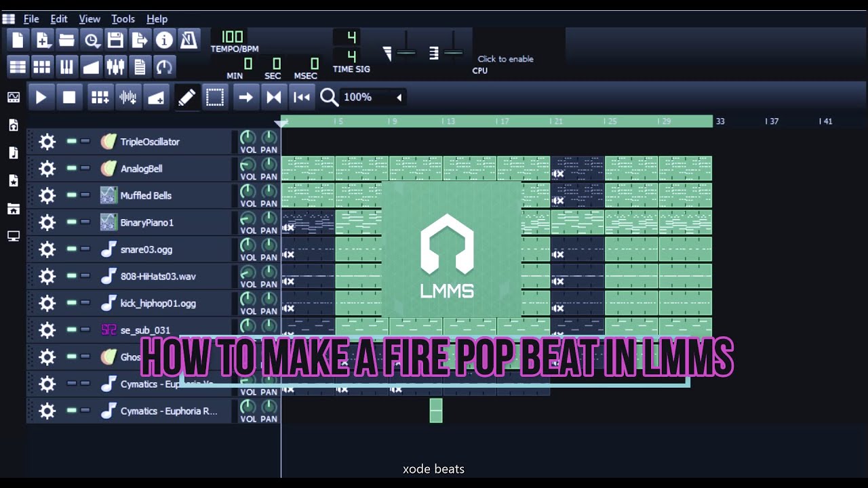
Task: Open the Instrument Plugins sidebar tab
Action: click(13, 98)
